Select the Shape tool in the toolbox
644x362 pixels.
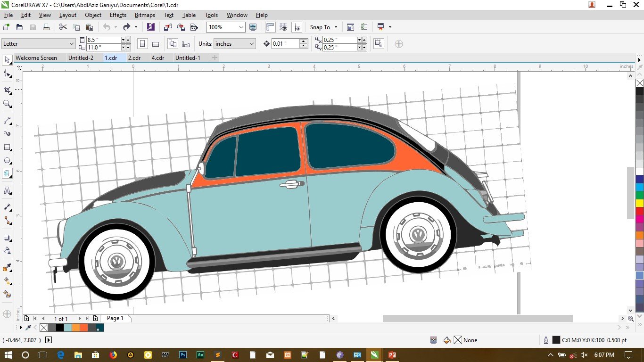7,74
